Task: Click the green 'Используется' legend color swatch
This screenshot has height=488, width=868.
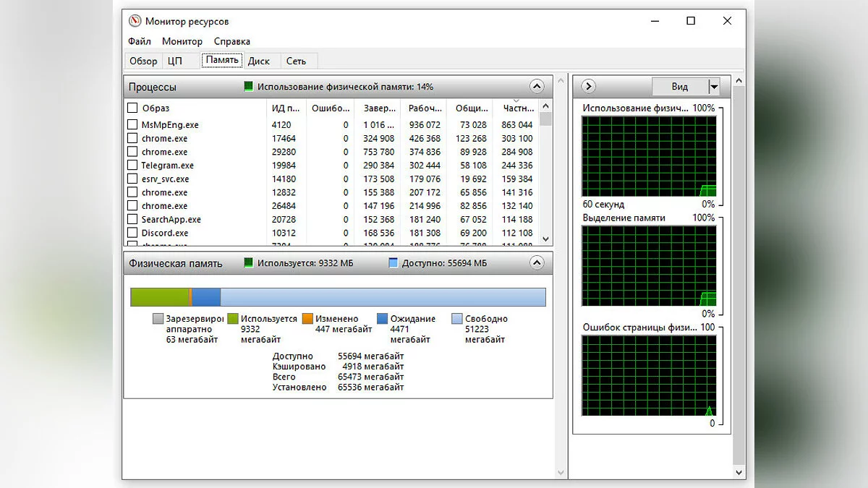Action: tap(233, 319)
